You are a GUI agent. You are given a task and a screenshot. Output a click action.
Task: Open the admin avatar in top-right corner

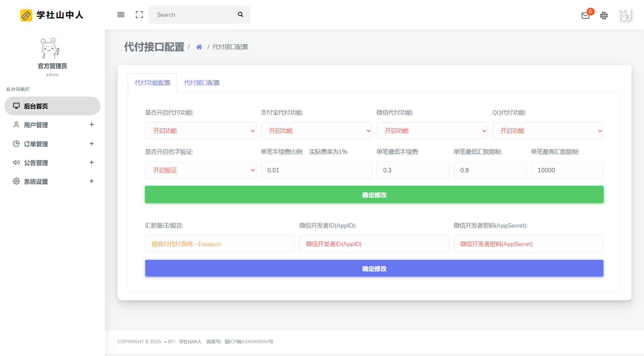pos(624,15)
